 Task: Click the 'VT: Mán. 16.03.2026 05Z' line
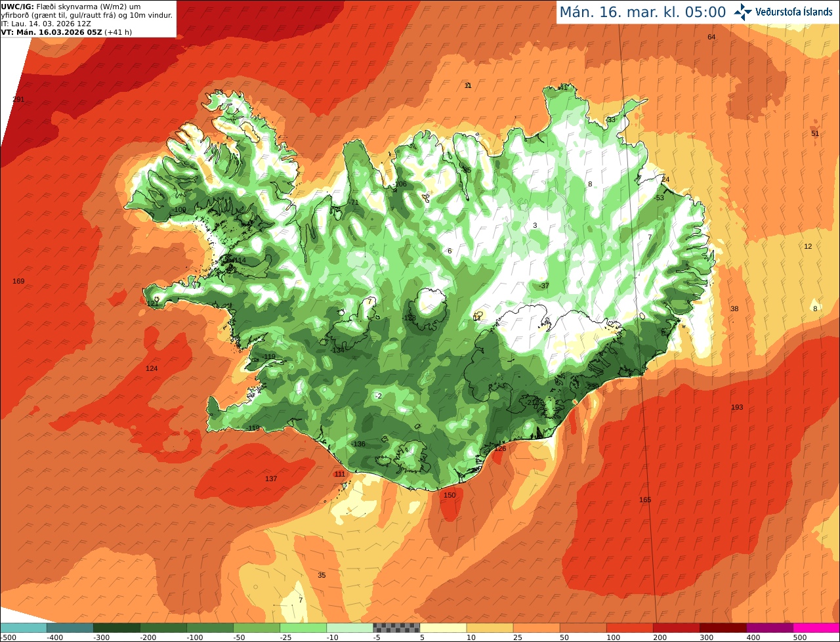click(x=66, y=32)
